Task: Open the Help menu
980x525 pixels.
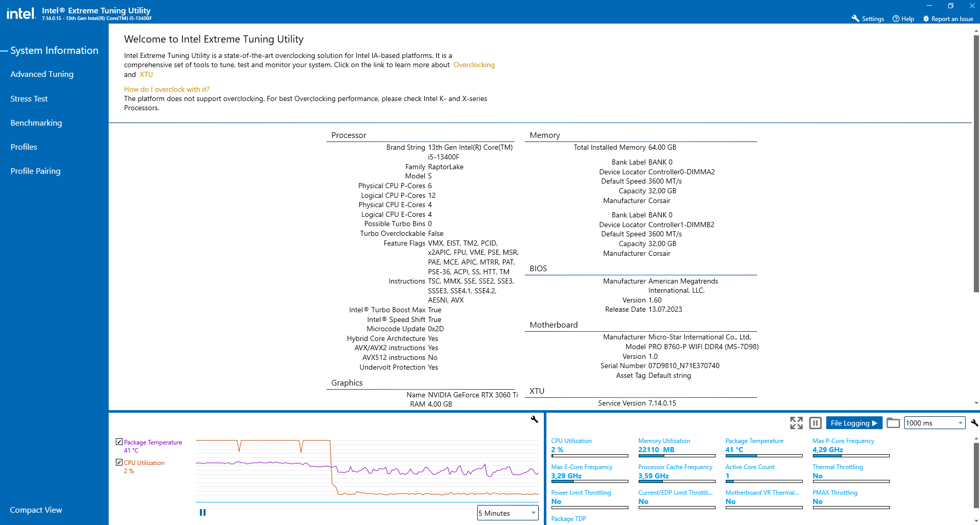Action: (903, 18)
